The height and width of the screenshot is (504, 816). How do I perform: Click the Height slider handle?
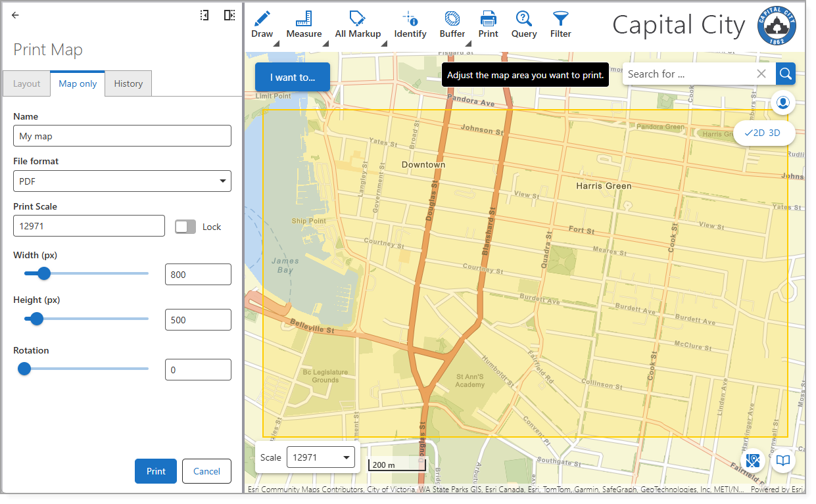37,319
